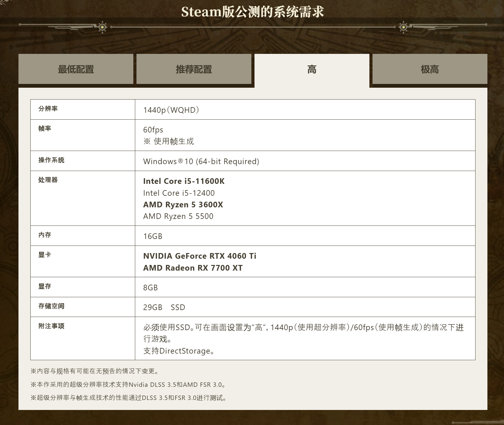Image resolution: width=504 pixels, height=425 pixels.
Task: Click the 必须使用SSD note paragraph
Action: click(303, 333)
